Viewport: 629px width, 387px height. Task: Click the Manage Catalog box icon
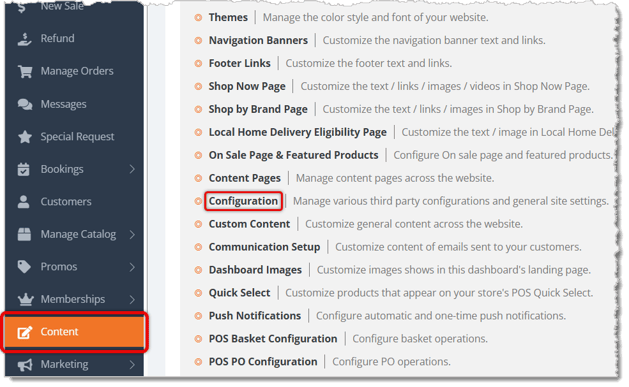24,234
